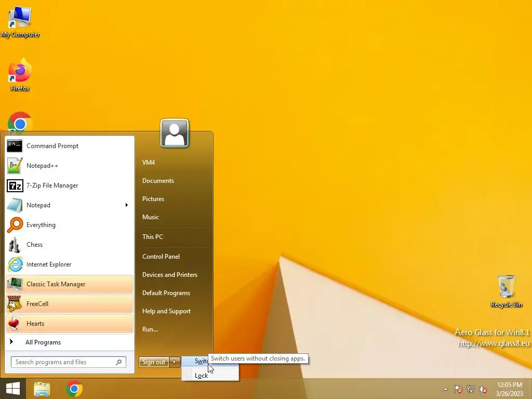The height and width of the screenshot is (399, 532).
Task: Open Command Prompt icon in Start menu
Action: [15, 146]
